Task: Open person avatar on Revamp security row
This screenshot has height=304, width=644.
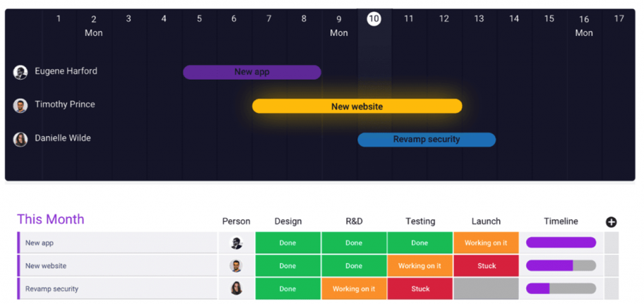Action: 236,288
